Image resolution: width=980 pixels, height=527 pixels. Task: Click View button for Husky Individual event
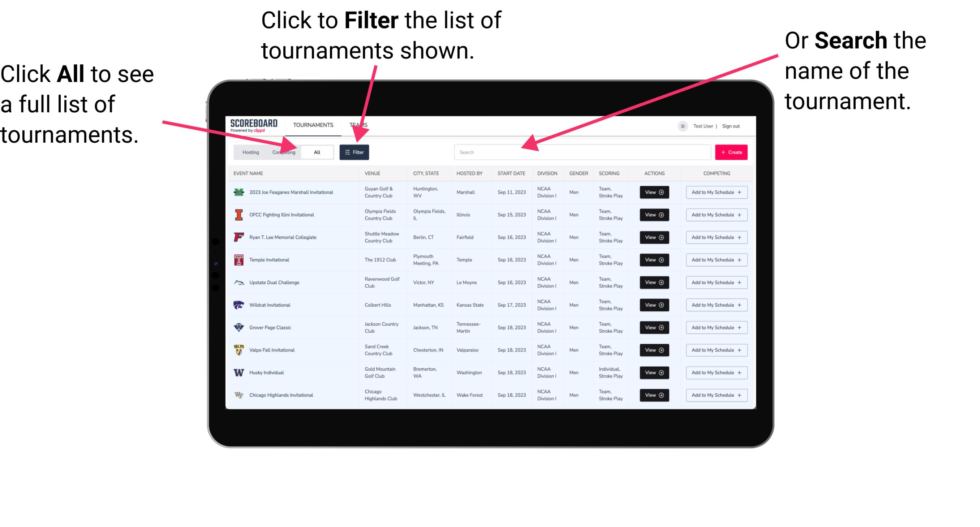click(x=653, y=372)
